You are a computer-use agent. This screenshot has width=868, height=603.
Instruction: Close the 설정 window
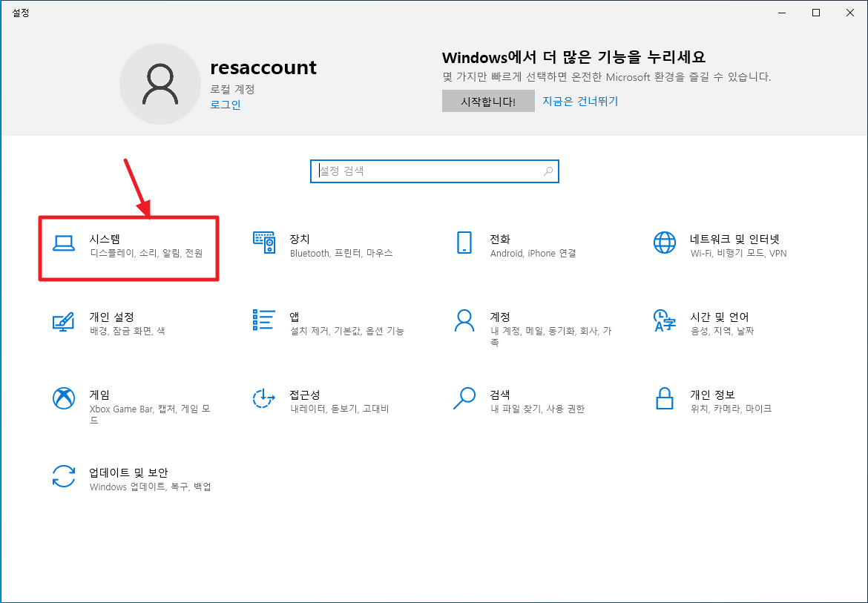(x=850, y=13)
